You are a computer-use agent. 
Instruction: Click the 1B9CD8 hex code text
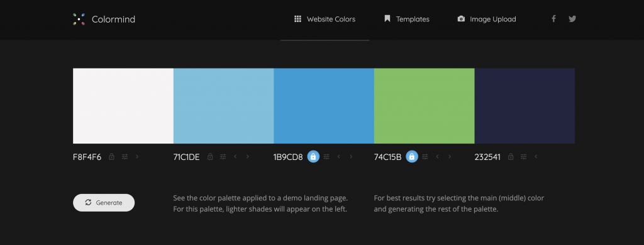288,157
